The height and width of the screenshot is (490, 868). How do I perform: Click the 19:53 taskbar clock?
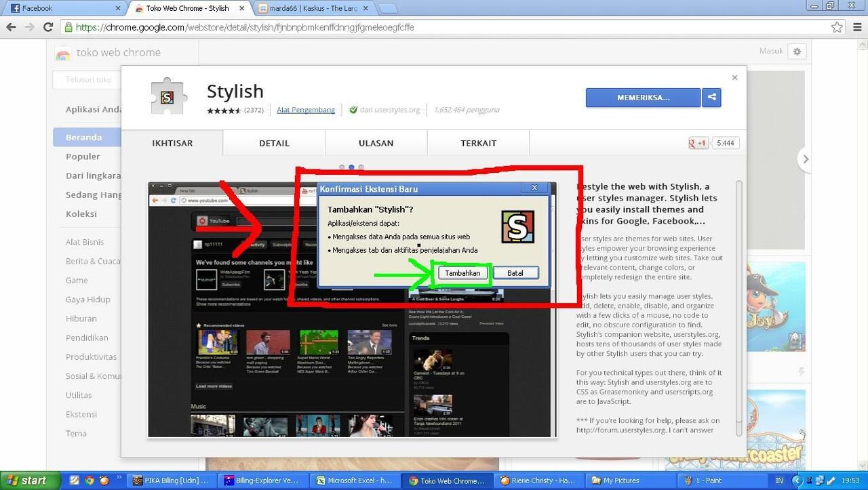pyautogui.click(x=850, y=481)
